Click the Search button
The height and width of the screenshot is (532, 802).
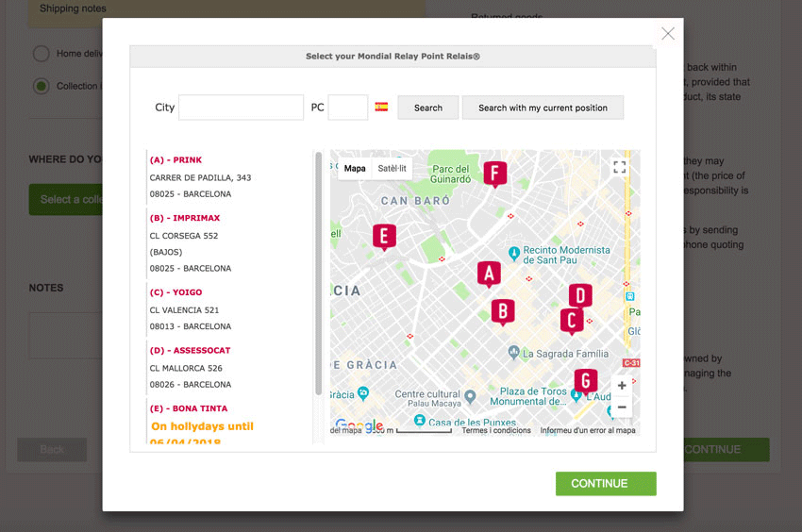pyautogui.click(x=428, y=108)
